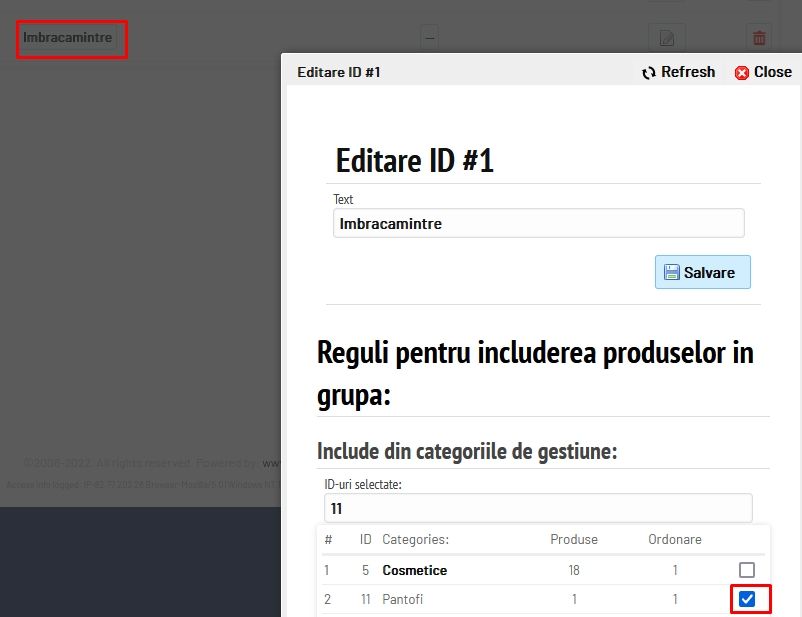This screenshot has width=802, height=617.
Task: Click the Refresh icon in dialog header
Action: pyautogui.click(x=649, y=72)
